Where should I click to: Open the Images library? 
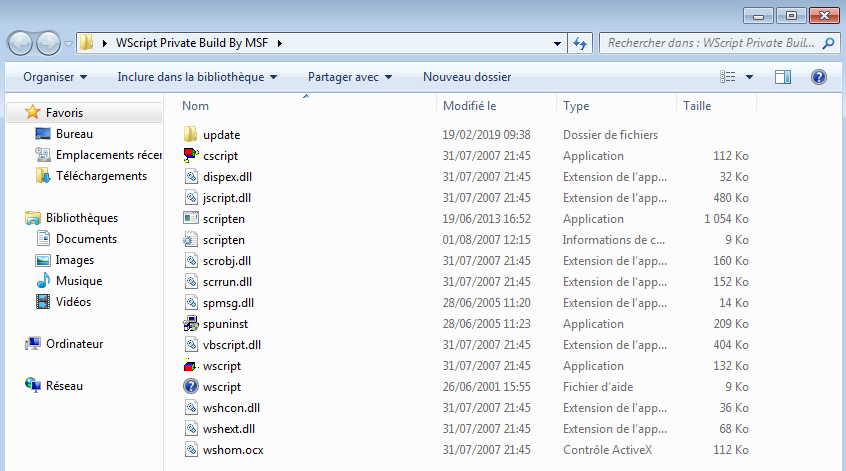coord(74,260)
